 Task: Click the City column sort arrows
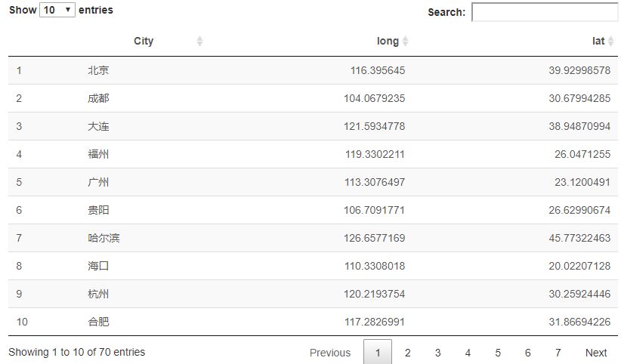click(x=199, y=42)
